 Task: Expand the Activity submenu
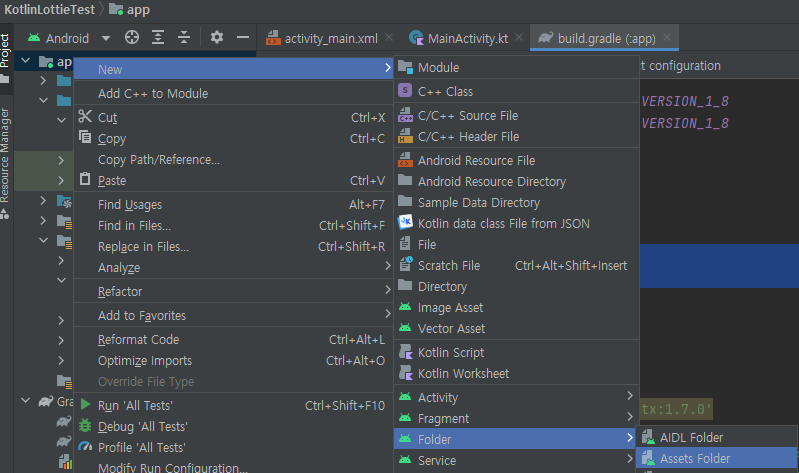point(516,397)
